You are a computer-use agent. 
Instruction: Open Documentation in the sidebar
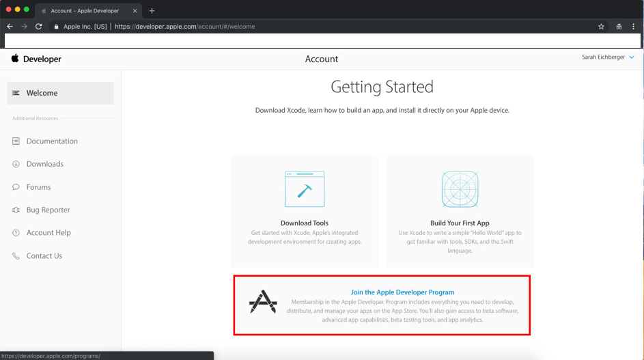pos(52,141)
